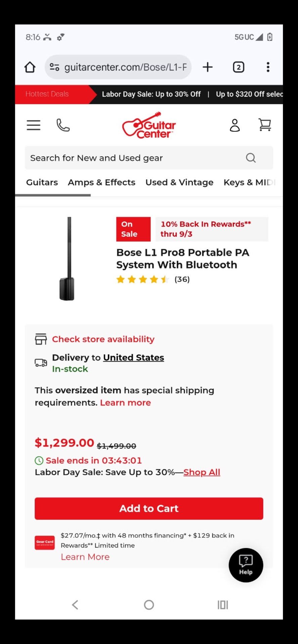Open the browser tab switcher

coord(239,67)
